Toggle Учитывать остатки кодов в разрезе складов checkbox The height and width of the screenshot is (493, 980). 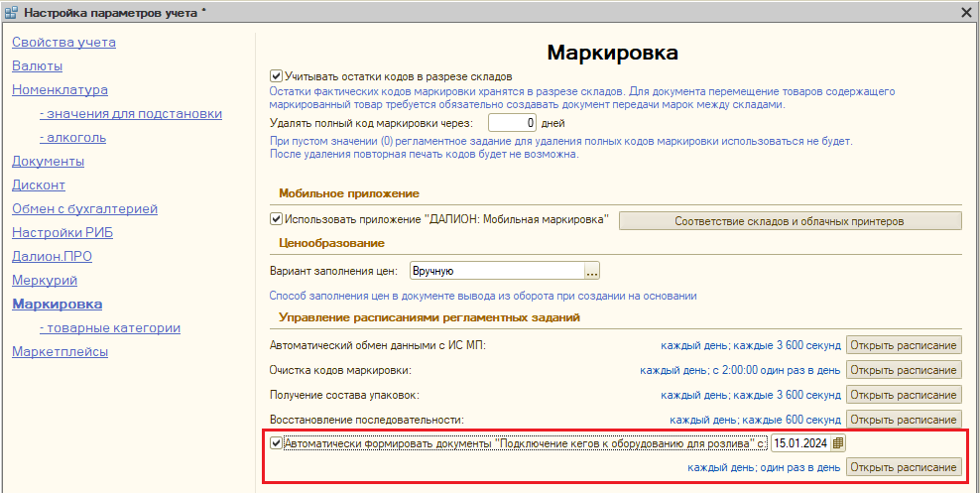pos(276,75)
